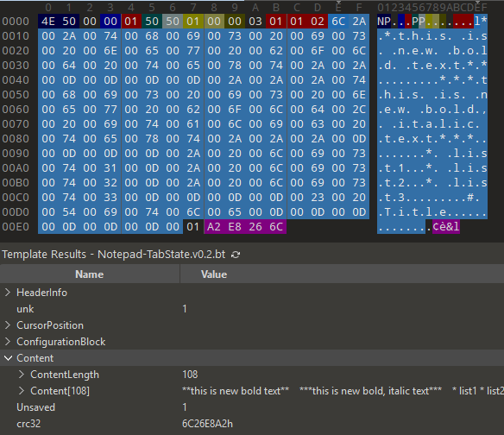
Task: Click the 54 byte in row 00D0
Action: pos(69,212)
